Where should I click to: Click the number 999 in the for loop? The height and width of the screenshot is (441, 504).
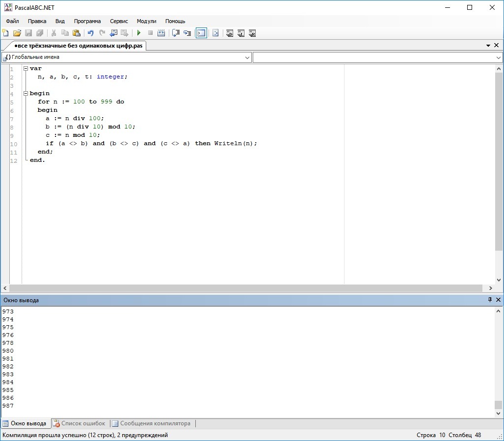106,102
